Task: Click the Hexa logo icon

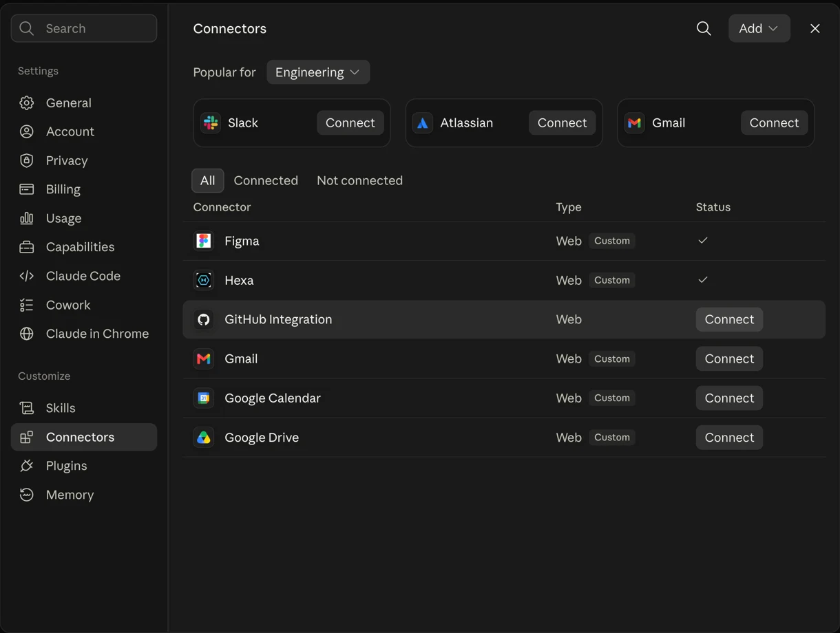Action: pyautogui.click(x=204, y=280)
